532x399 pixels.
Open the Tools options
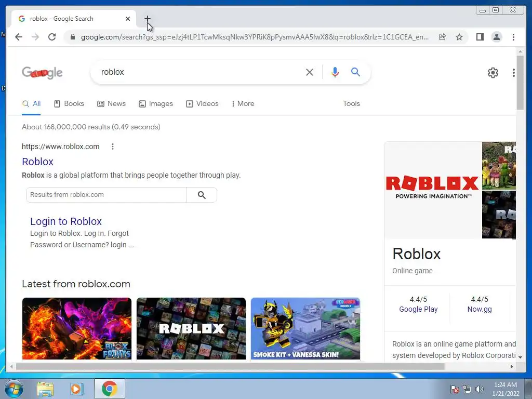tap(351, 104)
